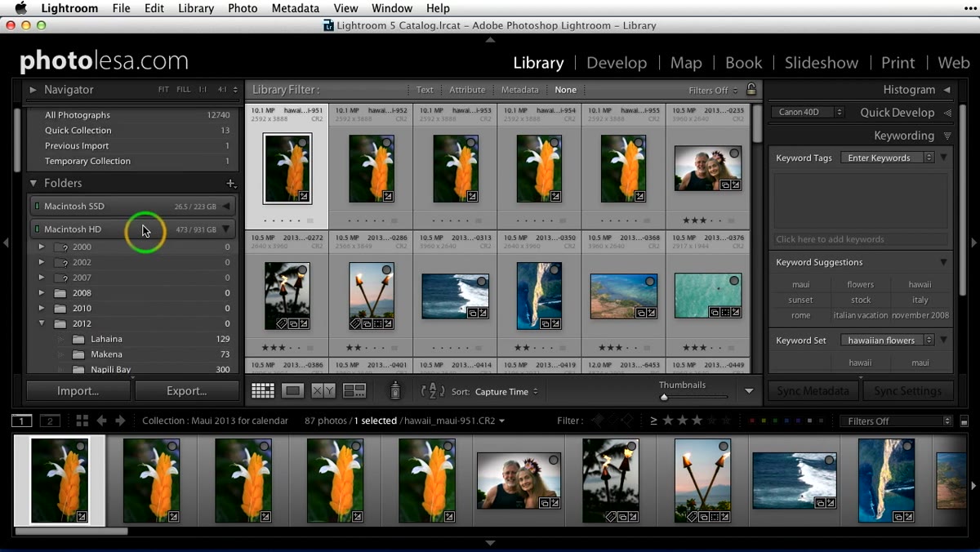This screenshot has height=552, width=980.
Task: Click the Sync Settings button
Action: point(908,391)
